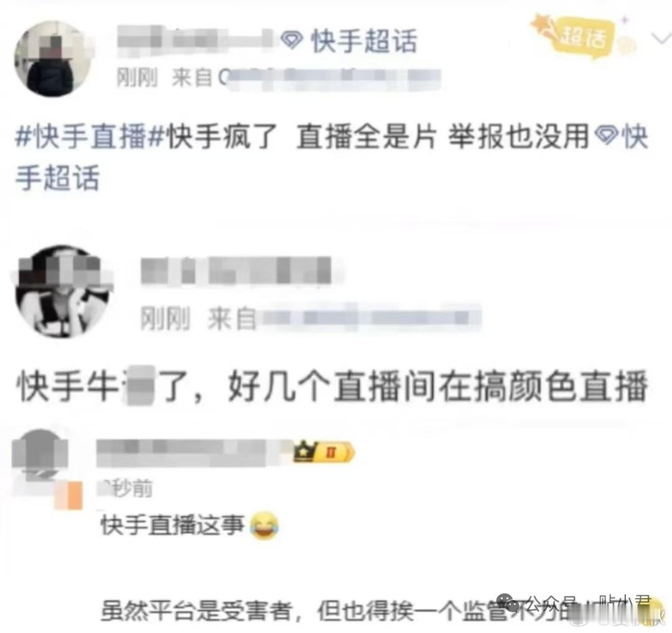Image resolution: width=672 pixels, height=633 pixels.
Task: Tap the laughing-crying emoji in the comment
Action: coord(264,526)
